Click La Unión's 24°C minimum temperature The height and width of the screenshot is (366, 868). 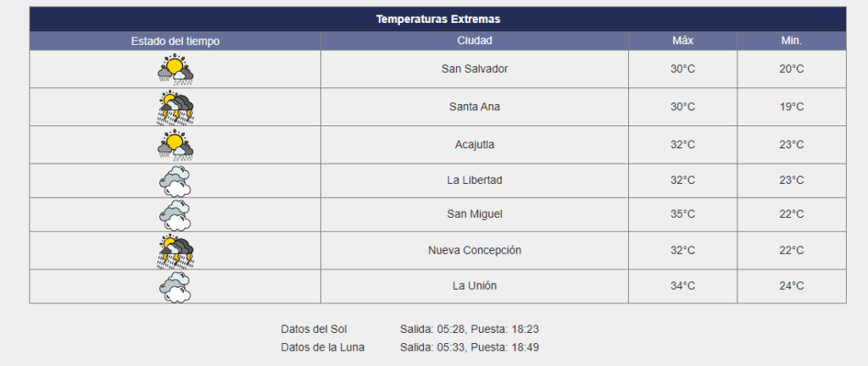pyautogui.click(x=792, y=286)
